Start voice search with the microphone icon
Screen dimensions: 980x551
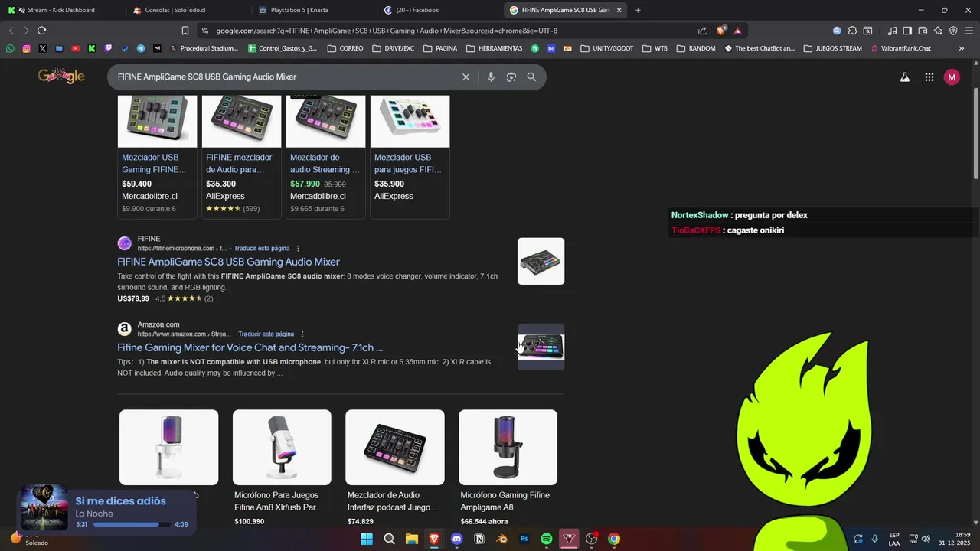[491, 77]
